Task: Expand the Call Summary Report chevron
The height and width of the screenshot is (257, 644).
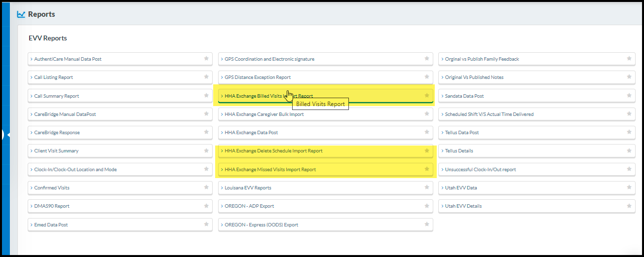Action: (x=32, y=96)
